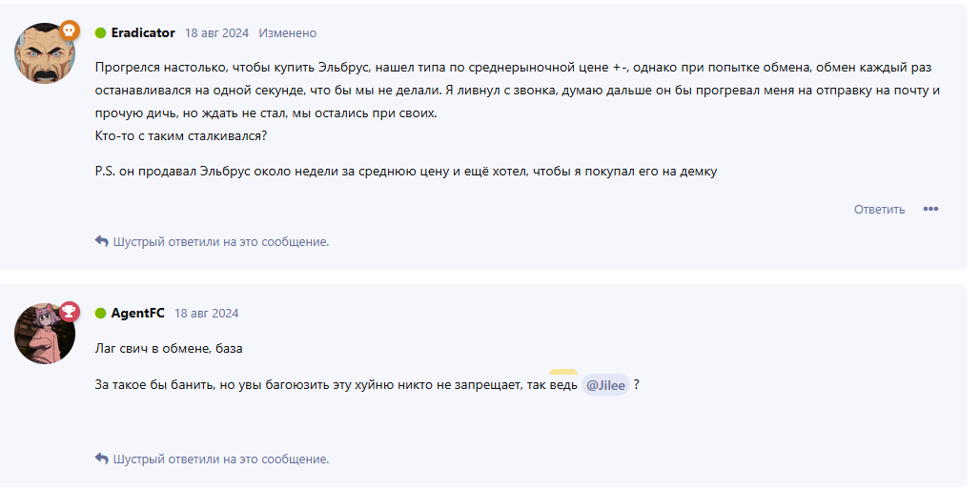Click the @Jilee mention tag
Viewport: 980px width, 490px height.
point(605,385)
